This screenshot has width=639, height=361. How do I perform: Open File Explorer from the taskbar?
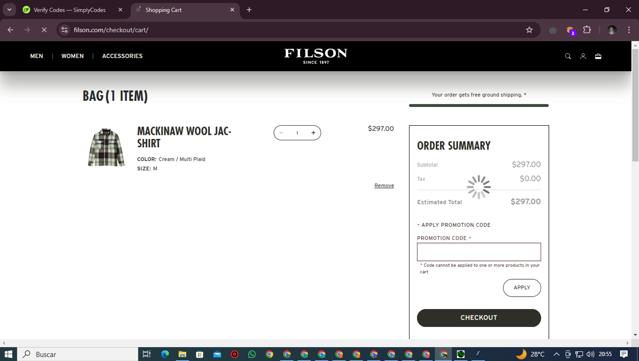point(182,354)
